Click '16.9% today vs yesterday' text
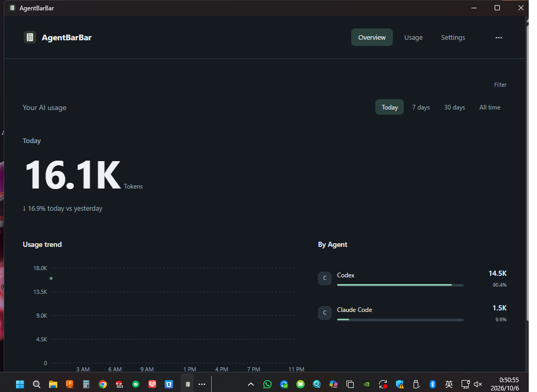This screenshot has height=392, width=537. (65, 208)
